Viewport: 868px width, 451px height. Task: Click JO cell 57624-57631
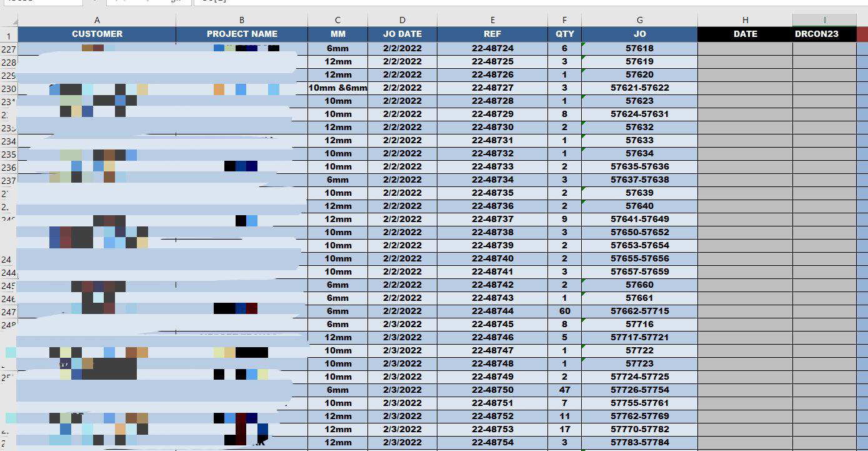(x=639, y=114)
